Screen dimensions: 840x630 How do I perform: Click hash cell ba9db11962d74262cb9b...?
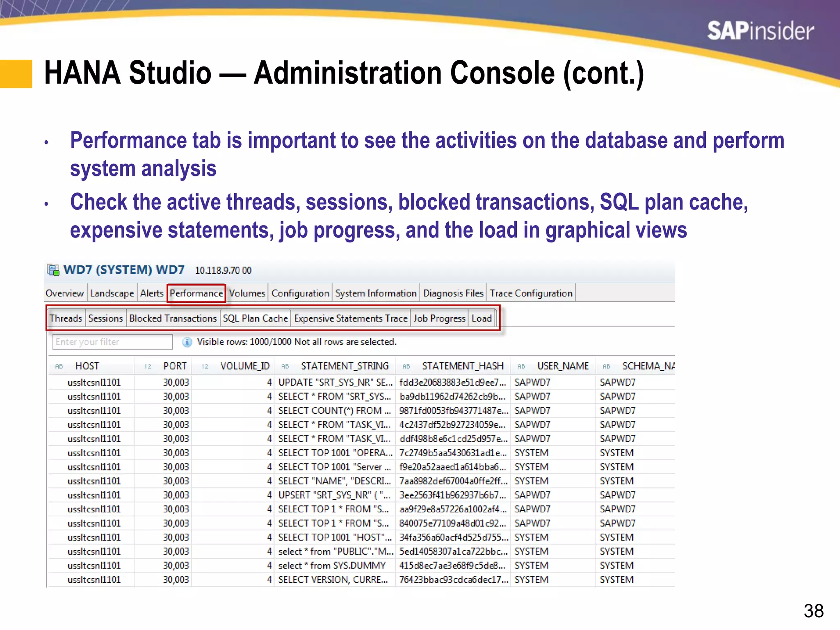tap(452, 397)
